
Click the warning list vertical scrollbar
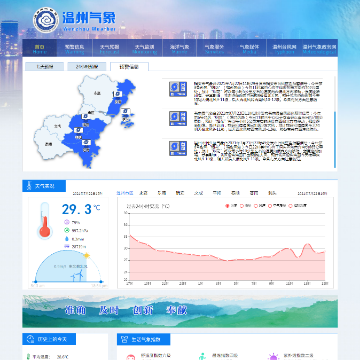335,140
